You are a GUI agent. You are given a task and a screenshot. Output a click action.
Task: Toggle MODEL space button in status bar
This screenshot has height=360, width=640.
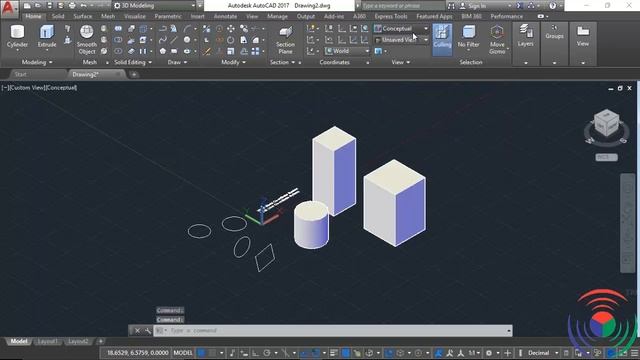click(x=183, y=353)
